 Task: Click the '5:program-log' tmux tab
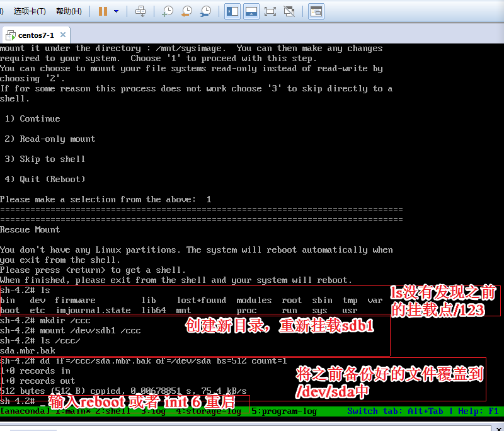(284, 411)
